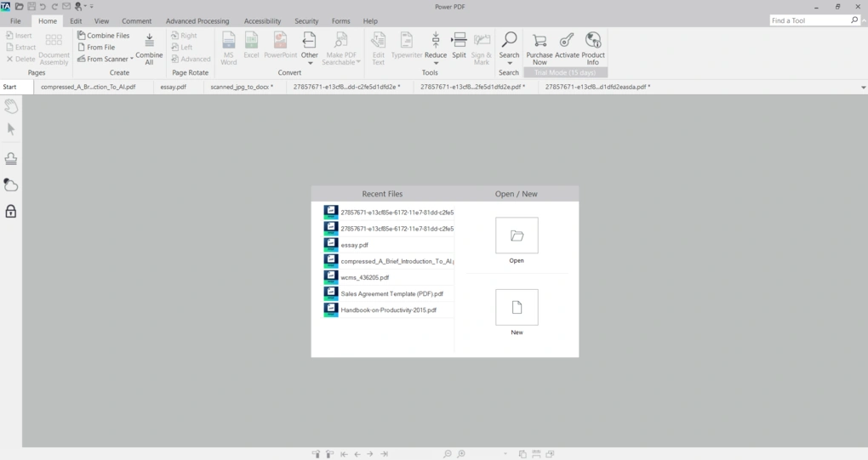This screenshot has height=460, width=868.
Task: Open the Stamp panel in left sidebar
Action: (x=11, y=159)
